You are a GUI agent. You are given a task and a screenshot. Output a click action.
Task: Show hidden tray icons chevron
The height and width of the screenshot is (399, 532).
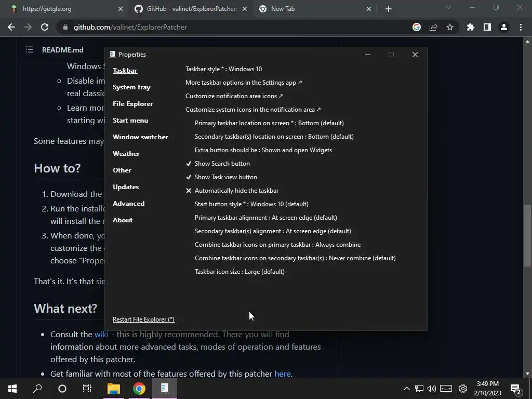[x=406, y=389]
